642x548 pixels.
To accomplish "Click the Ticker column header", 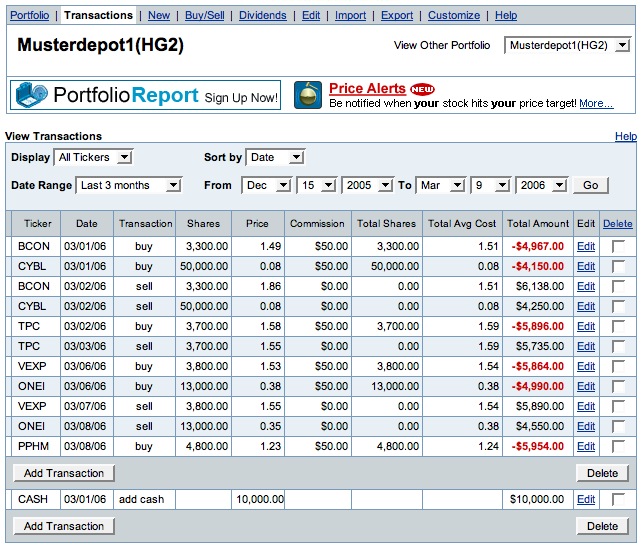I will pyautogui.click(x=38, y=224).
